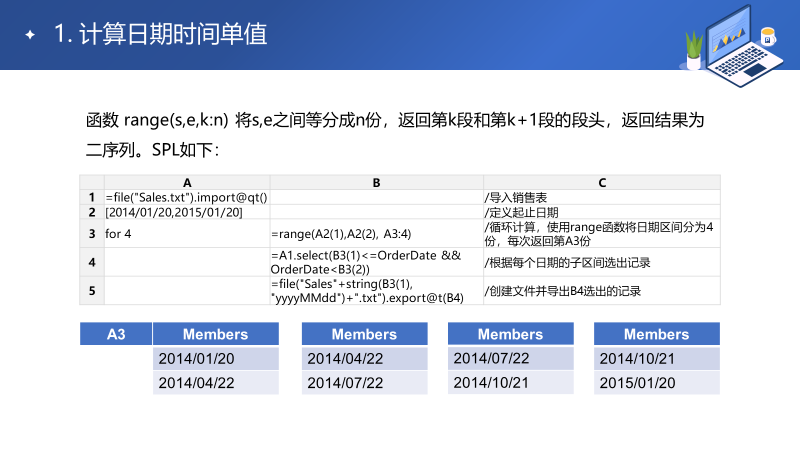Click the blue 'A3' header cell
Image resolution: width=800 pixels, height=450 pixels.
[116, 334]
